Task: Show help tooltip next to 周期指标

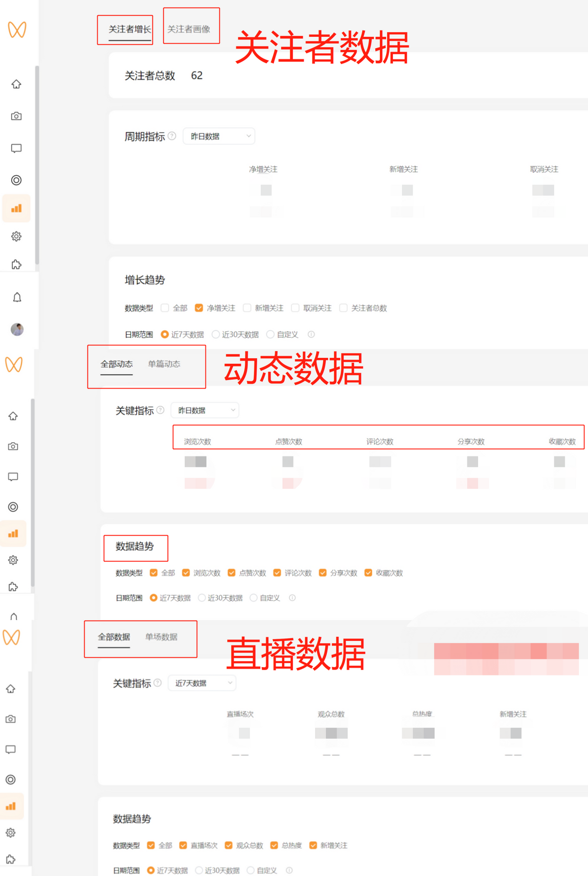Action: click(x=172, y=136)
